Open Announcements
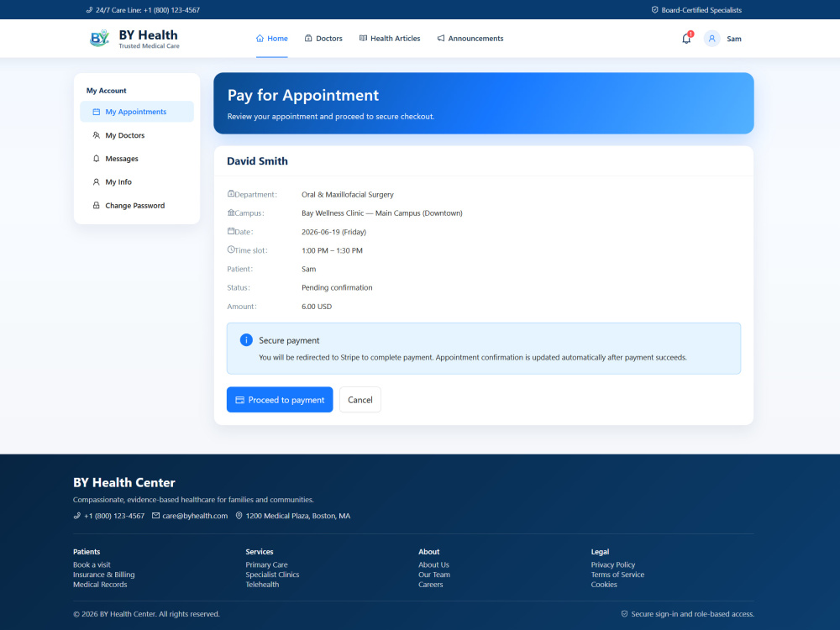 (470, 39)
